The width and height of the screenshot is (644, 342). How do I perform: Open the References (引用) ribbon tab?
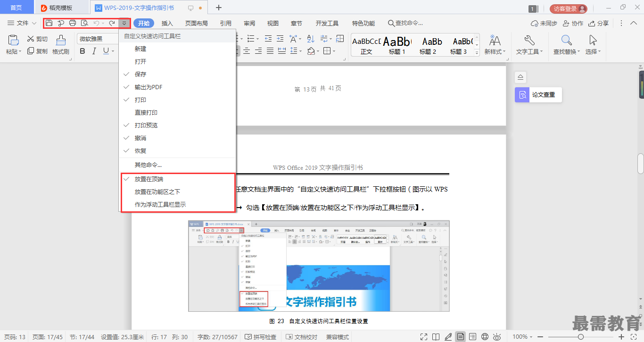coord(226,23)
